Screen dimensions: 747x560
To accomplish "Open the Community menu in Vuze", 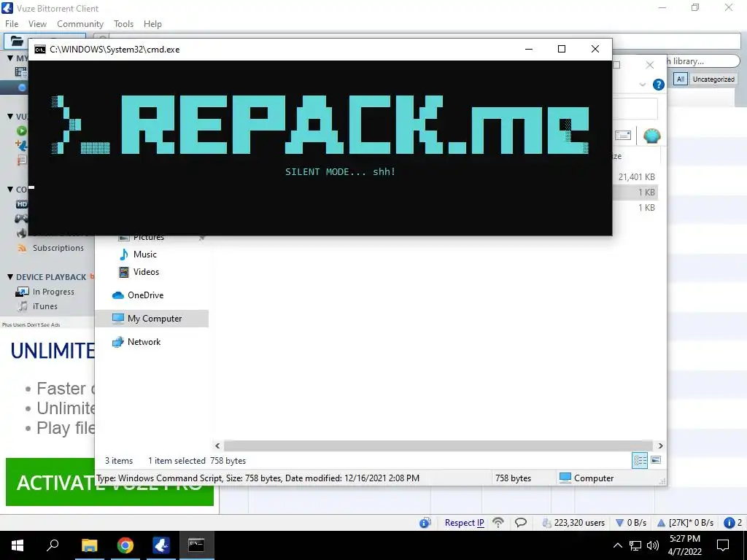I will click(x=80, y=24).
